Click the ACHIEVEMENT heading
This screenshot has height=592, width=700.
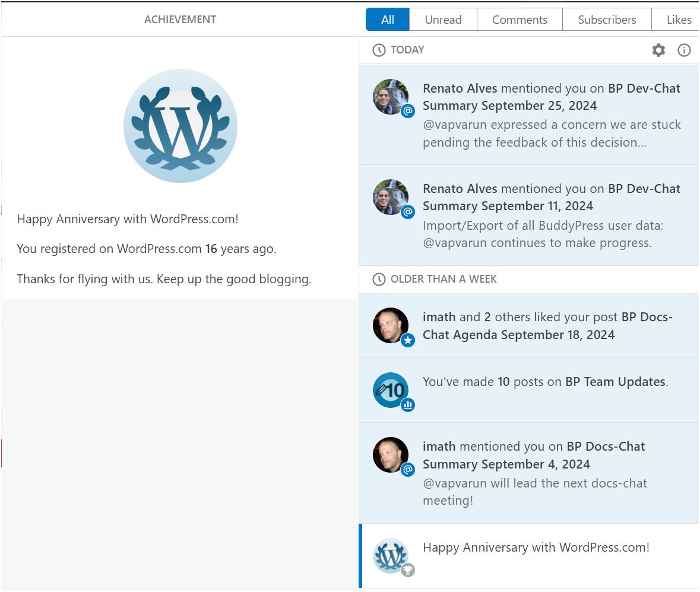click(x=180, y=20)
